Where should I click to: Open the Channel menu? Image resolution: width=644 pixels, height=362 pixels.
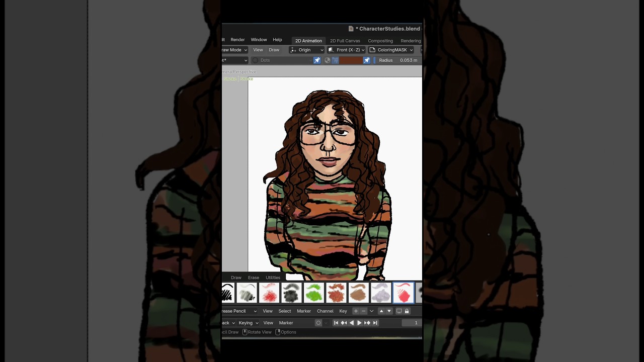click(325, 311)
